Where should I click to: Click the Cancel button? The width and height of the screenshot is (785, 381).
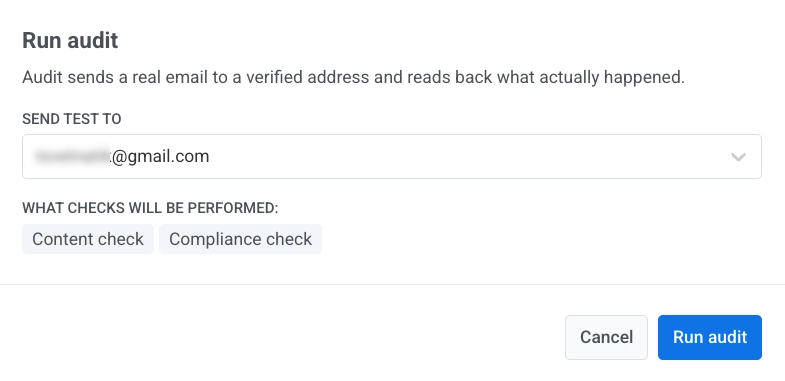tap(606, 337)
